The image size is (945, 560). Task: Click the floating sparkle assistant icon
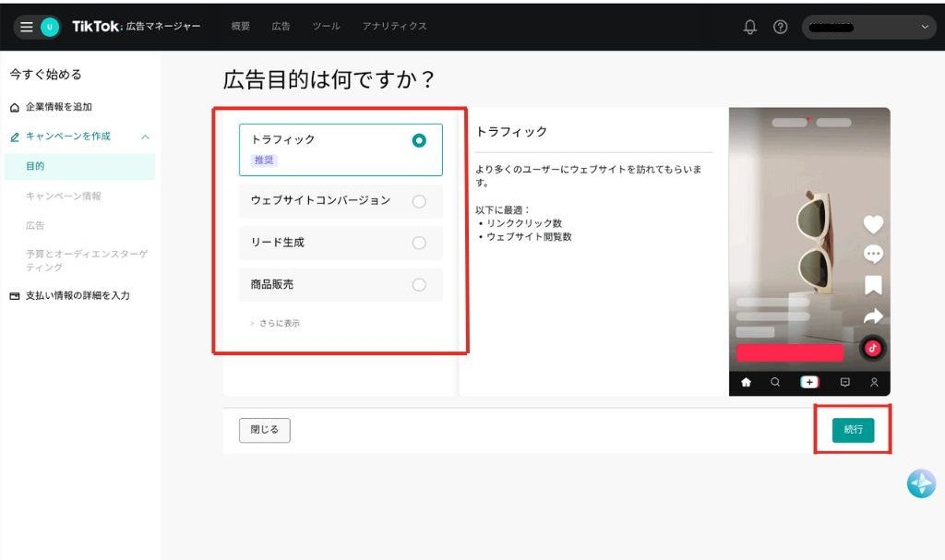point(920,483)
